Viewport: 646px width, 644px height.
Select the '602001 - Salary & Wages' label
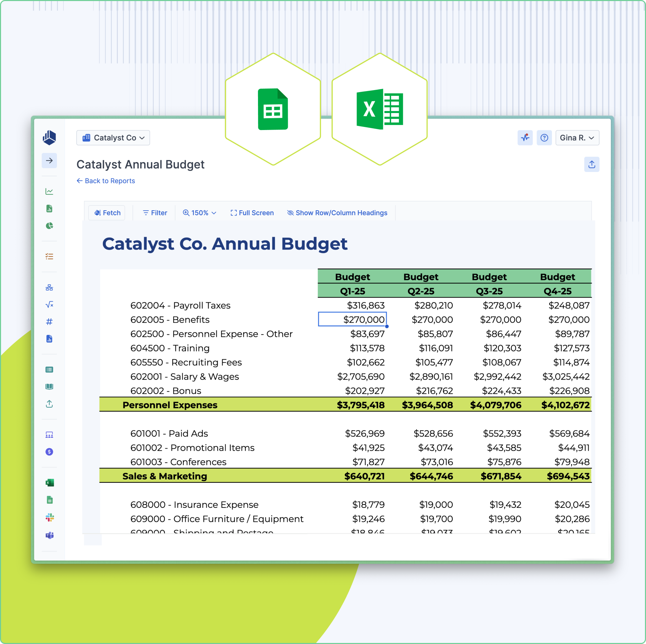pos(185,377)
